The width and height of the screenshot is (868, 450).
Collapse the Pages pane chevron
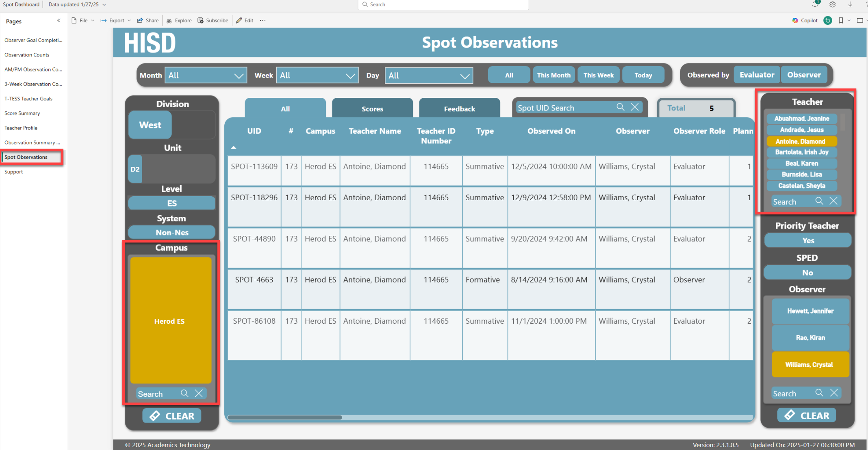[x=59, y=21]
